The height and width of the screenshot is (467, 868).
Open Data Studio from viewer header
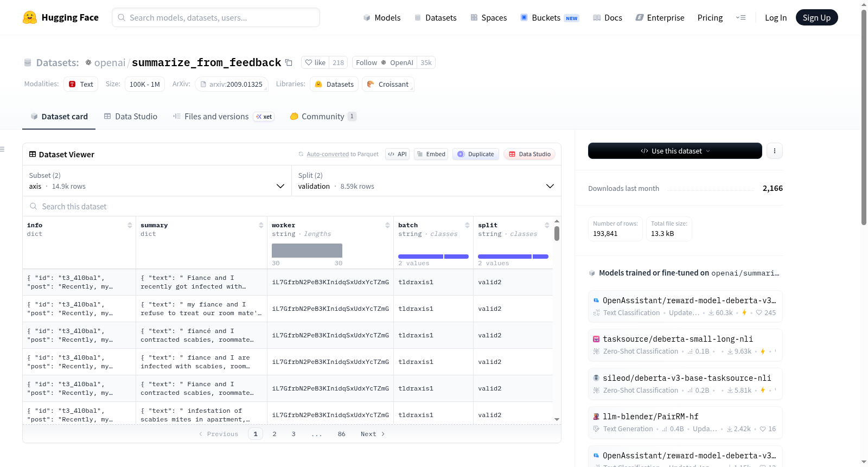529,154
